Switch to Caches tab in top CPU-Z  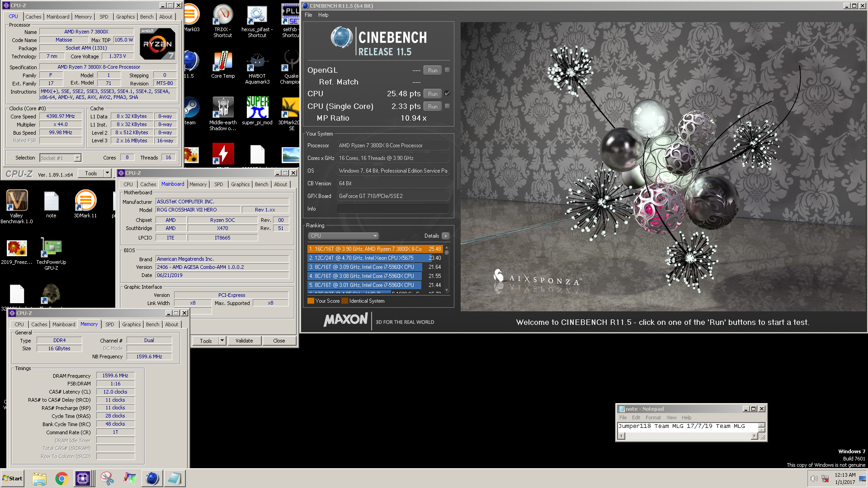(33, 17)
